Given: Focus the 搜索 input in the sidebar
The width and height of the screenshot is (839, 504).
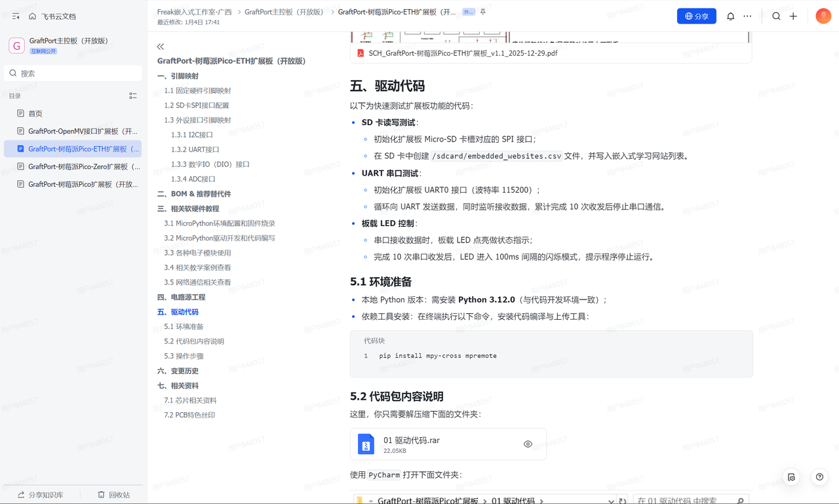Looking at the screenshot, I should pos(73,73).
